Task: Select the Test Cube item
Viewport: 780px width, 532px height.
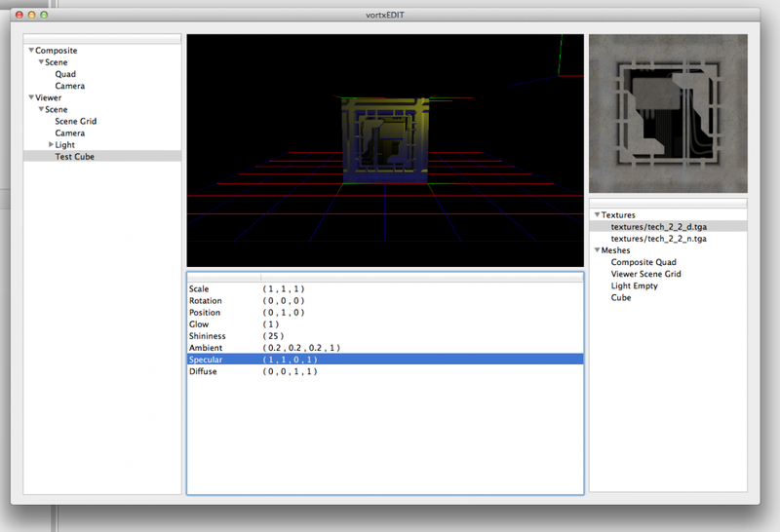Action: tap(102, 157)
